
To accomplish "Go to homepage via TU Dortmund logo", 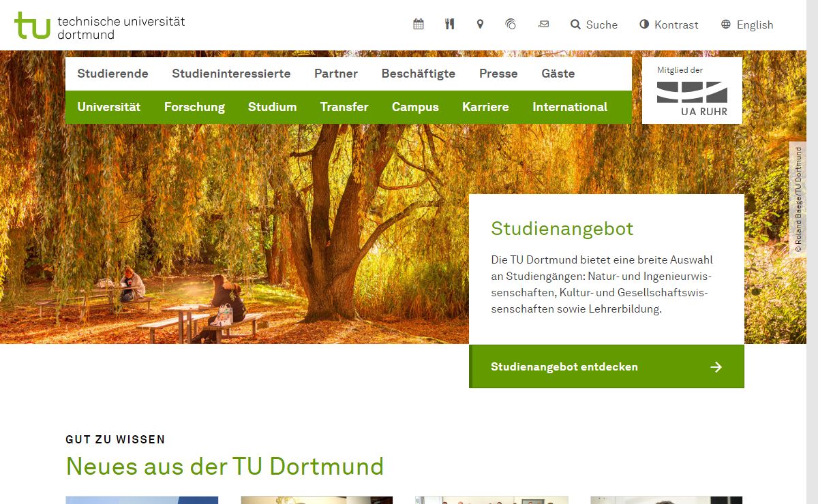I will click(100, 26).
